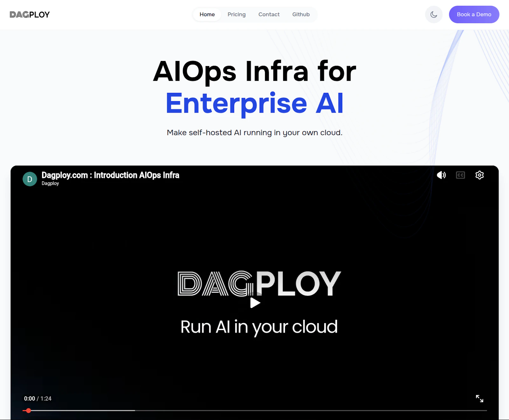
Task: Enter fullscreen with the expand arrows icon
Action: pyautogui.click(x=479, y=399)
